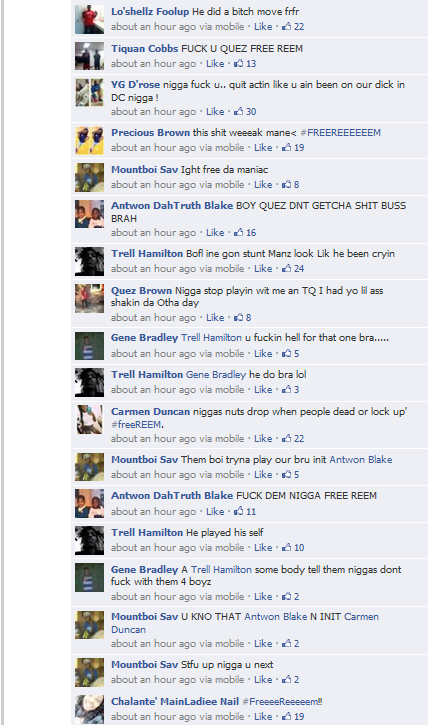Screen dimensions: 429x725
Task: Open Chalante' MainLadiee Nail profile picture
Action: (x=89, y=709)
